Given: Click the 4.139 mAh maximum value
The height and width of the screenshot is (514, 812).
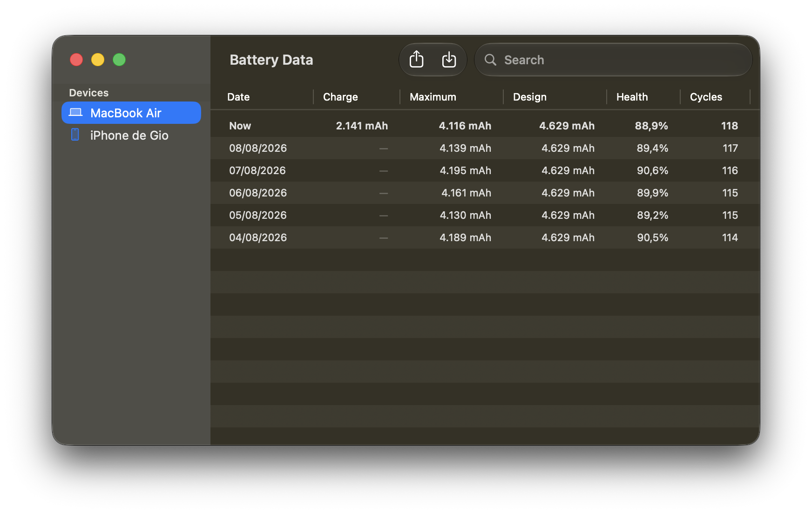Looking at the screenshot, I should [465, 148].
